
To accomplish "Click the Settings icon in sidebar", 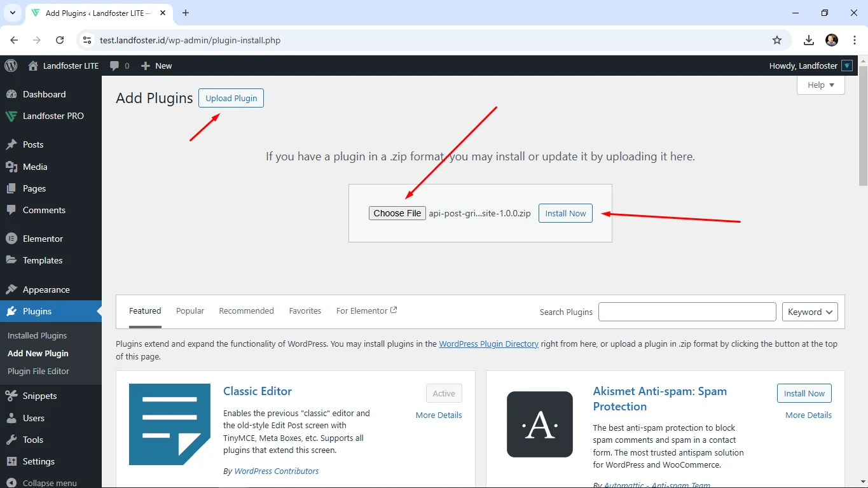I will coord(11,461).
